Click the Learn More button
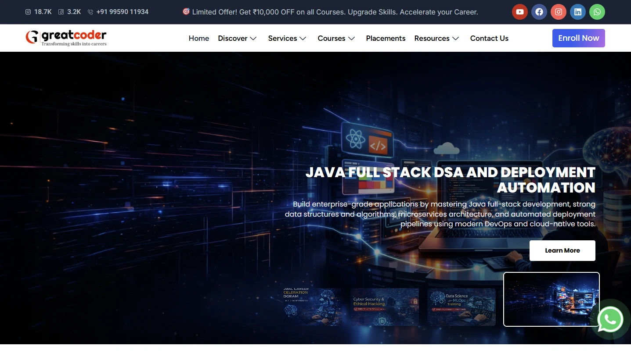The height and width of the screenshot is (364, 631). point(562,250)
